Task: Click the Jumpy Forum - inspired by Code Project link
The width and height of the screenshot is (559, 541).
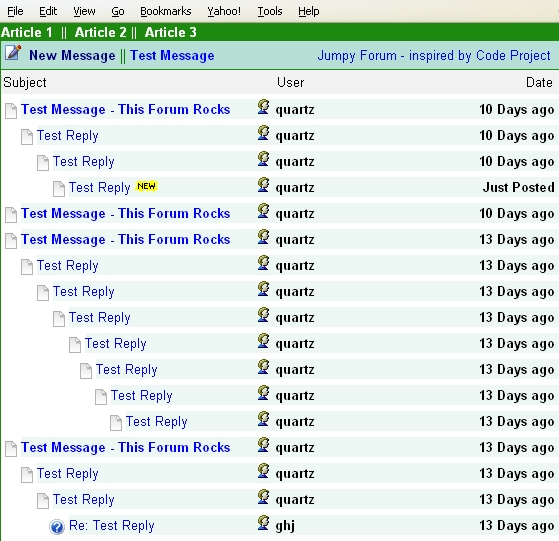Action: click(434, 56)
